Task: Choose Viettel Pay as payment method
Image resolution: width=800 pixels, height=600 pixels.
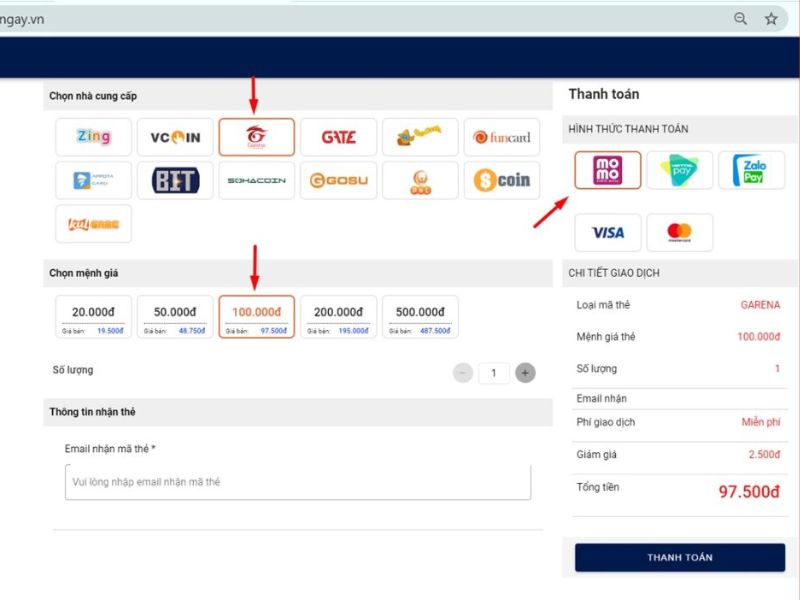Action: point(680,170)
